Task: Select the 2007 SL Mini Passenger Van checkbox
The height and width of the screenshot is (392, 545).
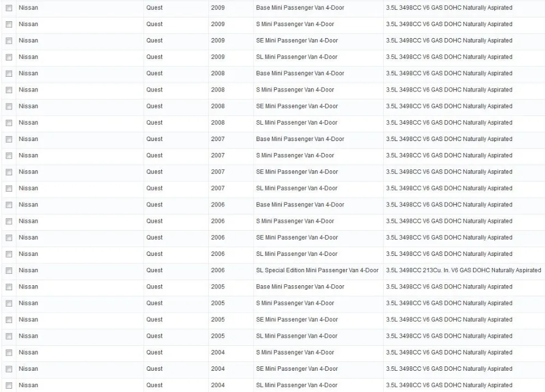Action: tap(9, 188)
